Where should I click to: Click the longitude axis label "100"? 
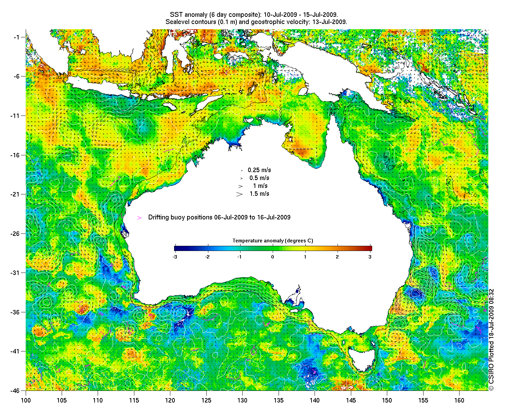click(x=26, y=400)
